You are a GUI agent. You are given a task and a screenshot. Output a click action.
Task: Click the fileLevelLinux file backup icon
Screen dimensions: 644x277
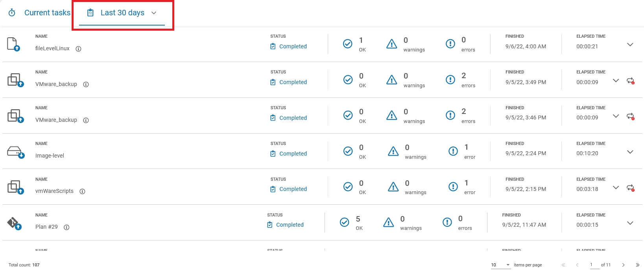13,44
